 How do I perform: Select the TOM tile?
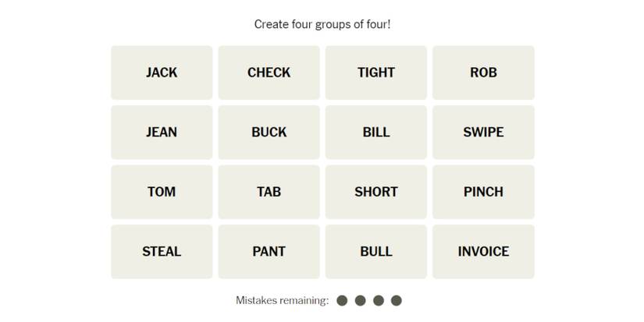click(162, 192)
